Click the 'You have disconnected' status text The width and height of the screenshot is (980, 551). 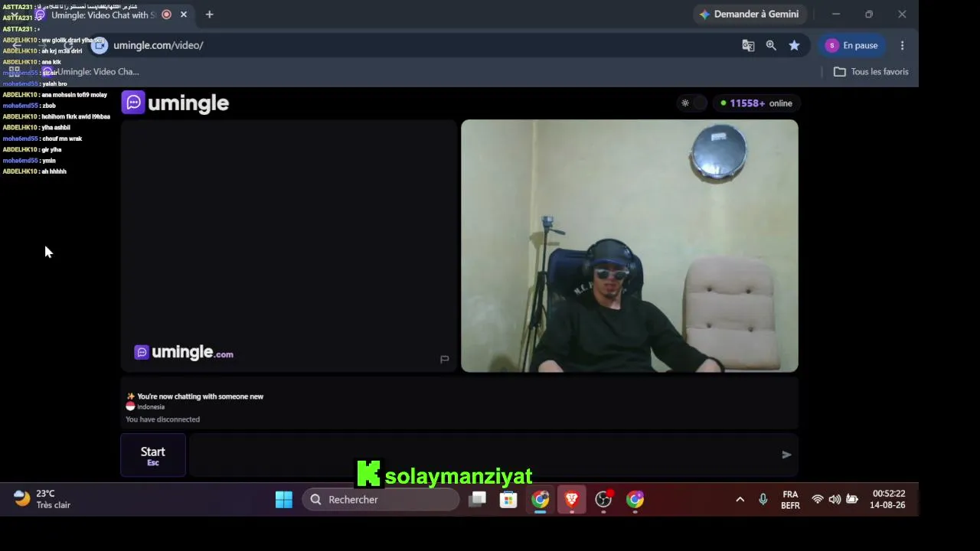[x=163, y=419]
